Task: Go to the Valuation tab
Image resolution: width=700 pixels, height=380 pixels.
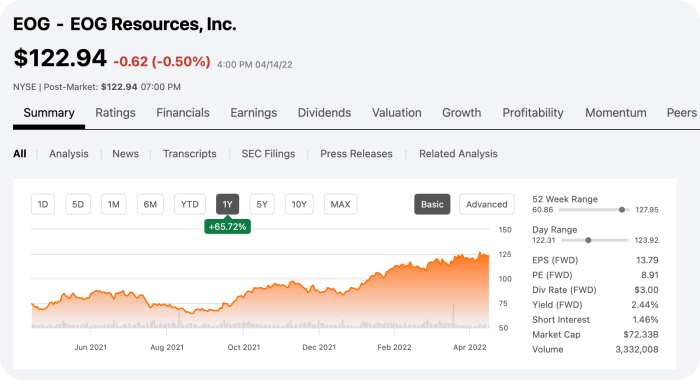Action: coord(396,113)
